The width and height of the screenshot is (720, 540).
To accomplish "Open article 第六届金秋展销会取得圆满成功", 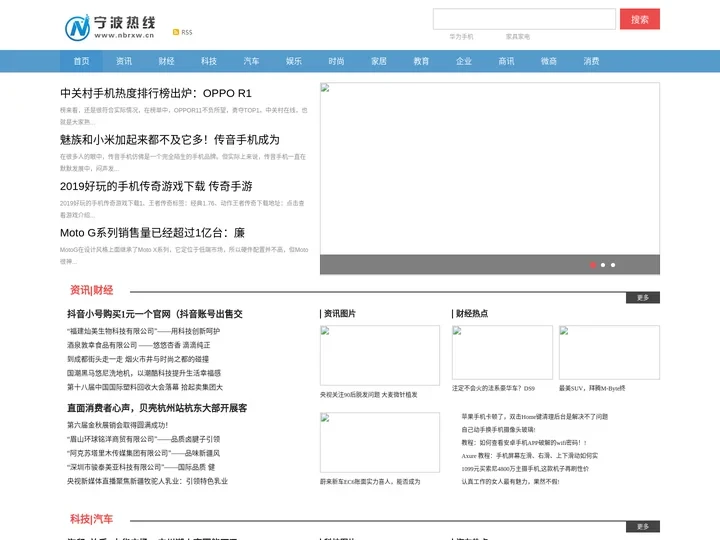I will pos(118,425).
